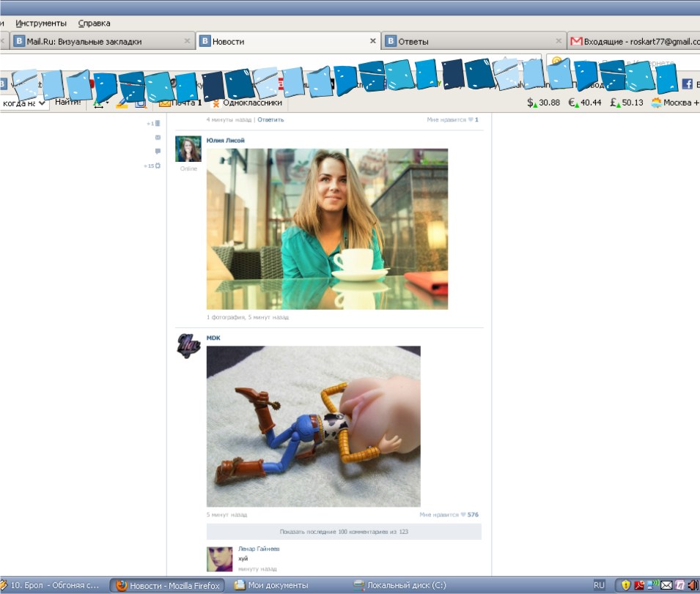Screen dimensions: 700x594
Task: Open Ленар Гайнеев profile link
Action: point(259,549)
